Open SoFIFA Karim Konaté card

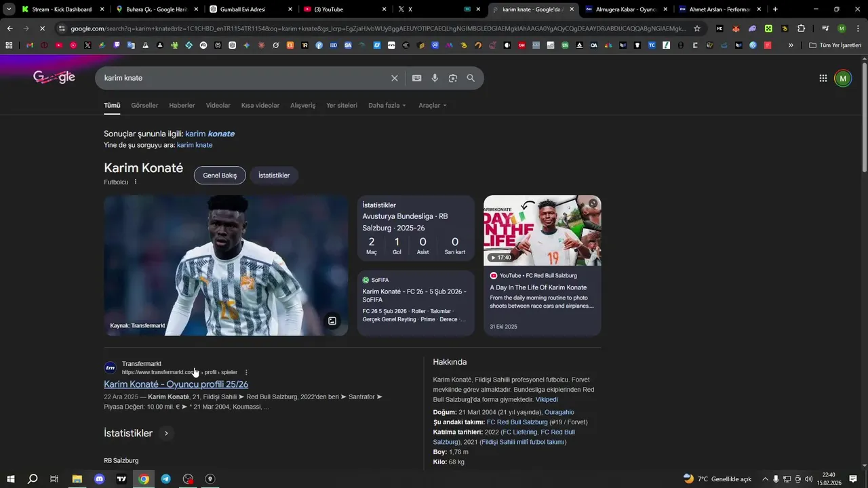(416, 303)
